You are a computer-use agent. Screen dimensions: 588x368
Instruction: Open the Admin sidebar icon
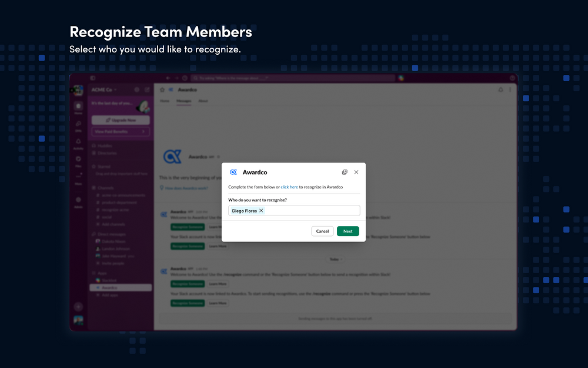tap(78, 201)
